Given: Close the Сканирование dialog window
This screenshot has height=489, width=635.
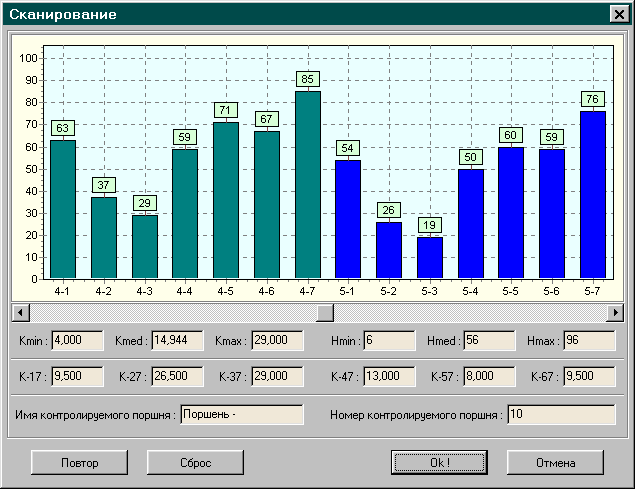Looking at the screenshot, I should click(617, 15).
